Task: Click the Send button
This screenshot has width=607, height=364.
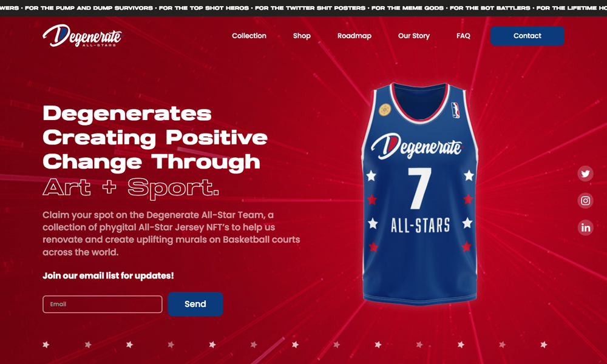Action: point(195,304)
